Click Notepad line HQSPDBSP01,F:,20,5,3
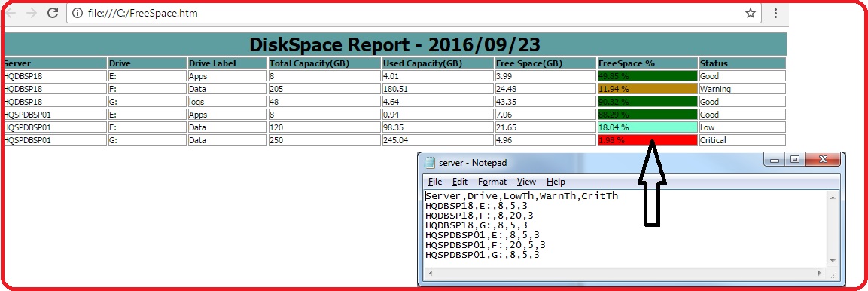 [486, 245]
